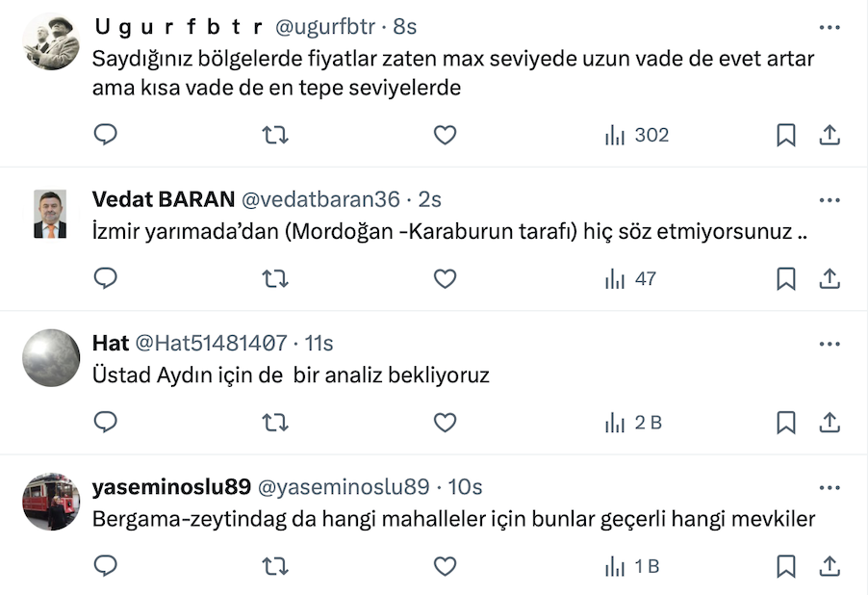868x595 pixels.
Task: Retweet yaseminoslu89's Bergama question
Action: click(275, 566)
